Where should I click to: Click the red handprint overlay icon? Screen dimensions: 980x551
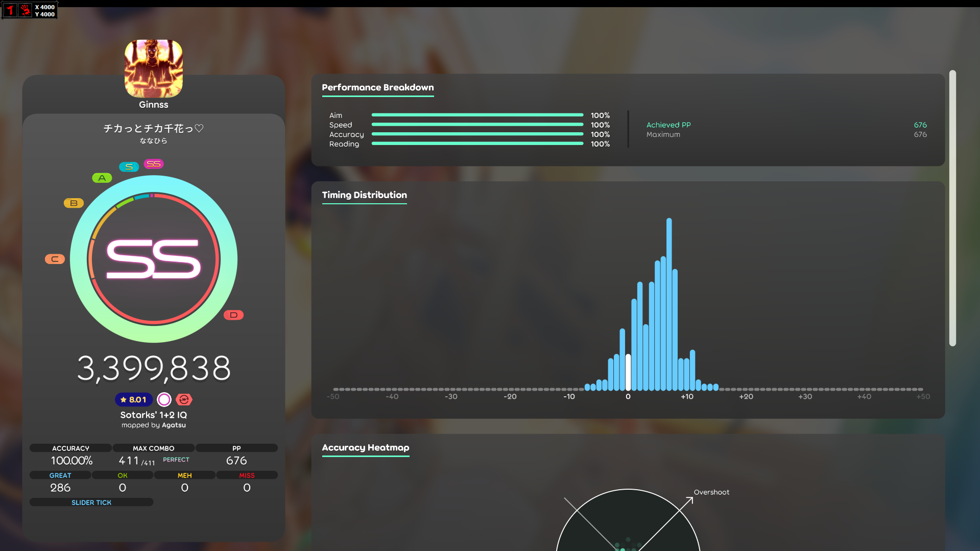click(26, 10)
